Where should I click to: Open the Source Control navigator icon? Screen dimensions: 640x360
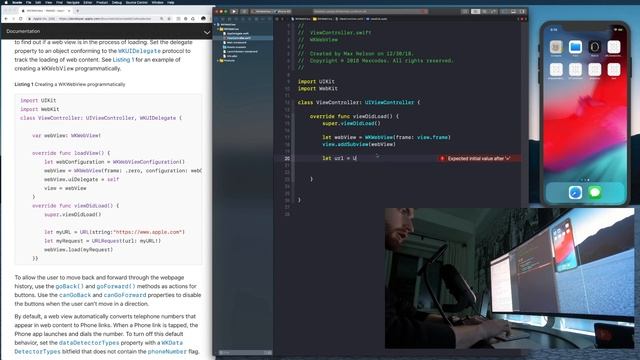pos(223,19)
